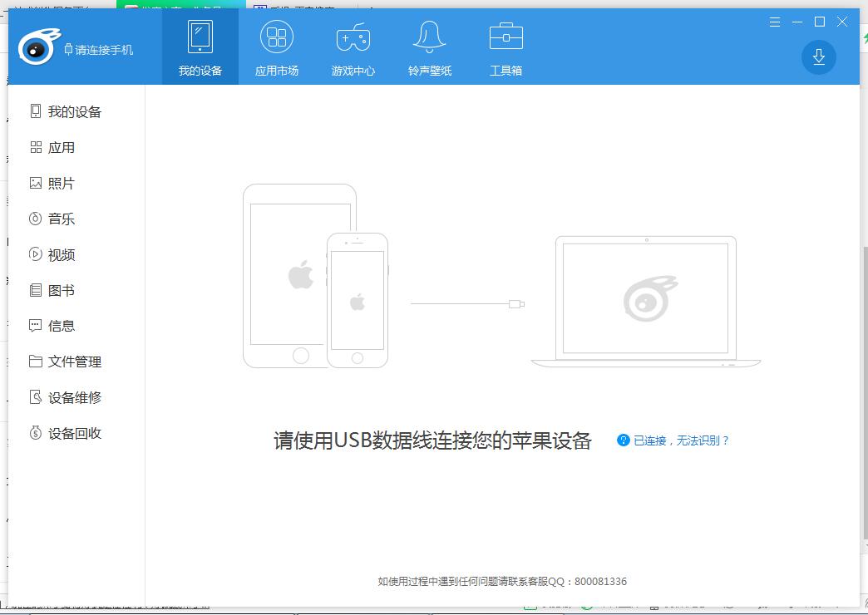The image size is (868, 615).
Task: Click the 已连接，无法识别？ help link
Action: pos(681,440)
